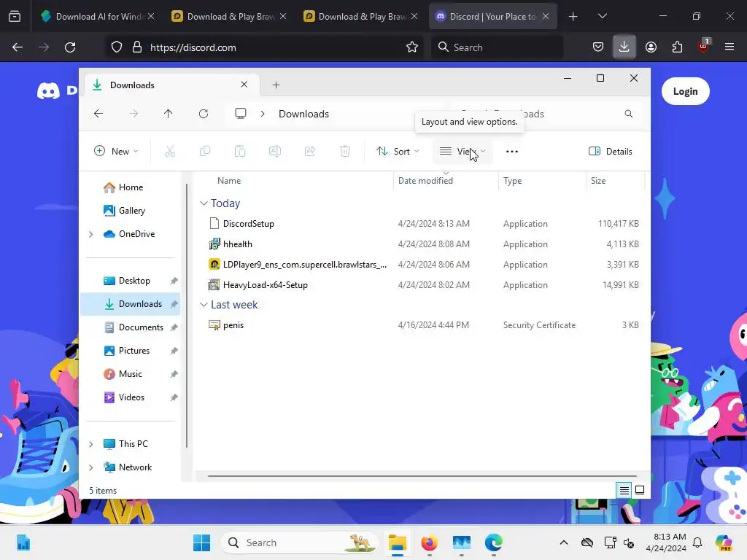Collapse the Today file group

[204, 203]
